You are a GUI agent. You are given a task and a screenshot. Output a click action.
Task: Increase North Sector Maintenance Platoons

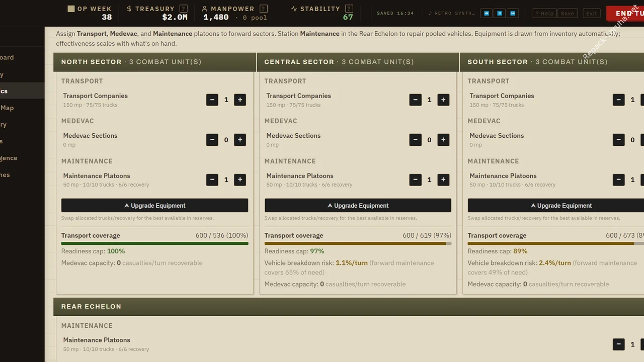coord(240,179)
